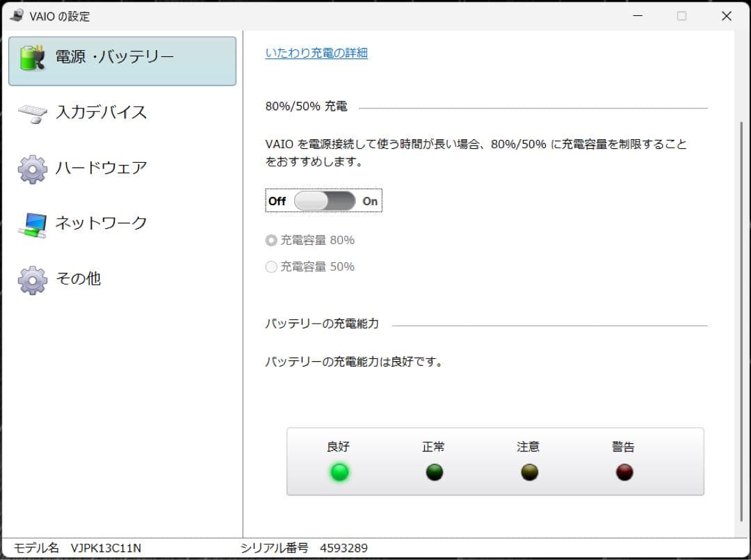Click the 注意 indicator light

(529, 472)
